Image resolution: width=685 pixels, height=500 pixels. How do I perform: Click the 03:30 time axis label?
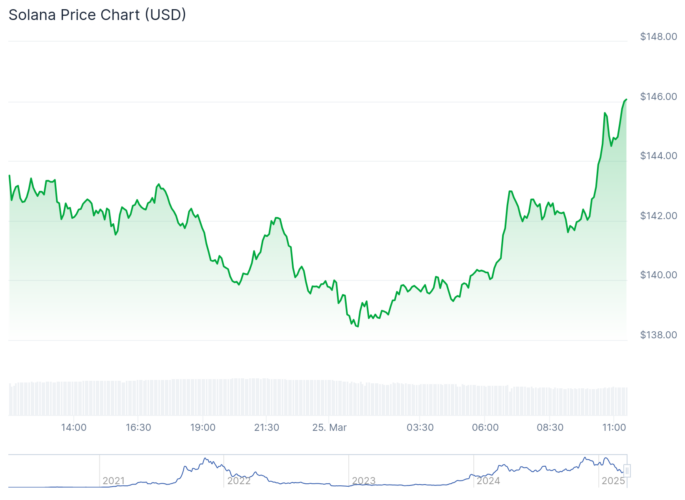(420, 428)
